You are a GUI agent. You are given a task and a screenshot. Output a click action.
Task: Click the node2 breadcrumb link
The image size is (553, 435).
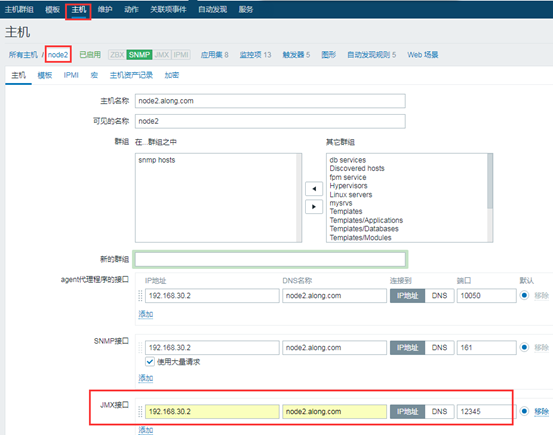58,55
